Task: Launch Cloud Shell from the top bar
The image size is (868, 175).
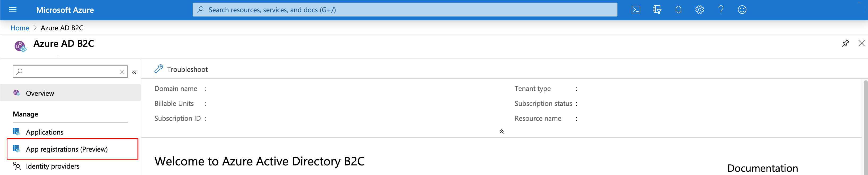Action: coord(635,10)
